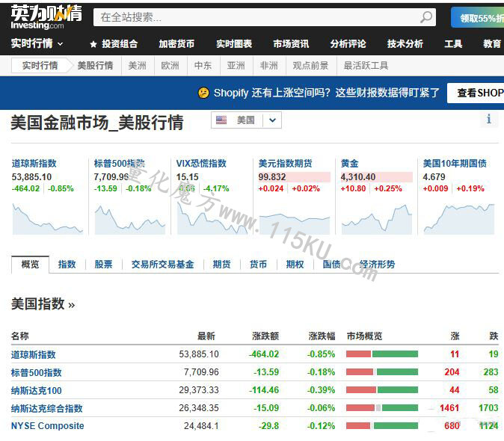This screenshot has width=504, height=441.
Task: Click the 黄金 mini chart
Action: pos(376,218)
